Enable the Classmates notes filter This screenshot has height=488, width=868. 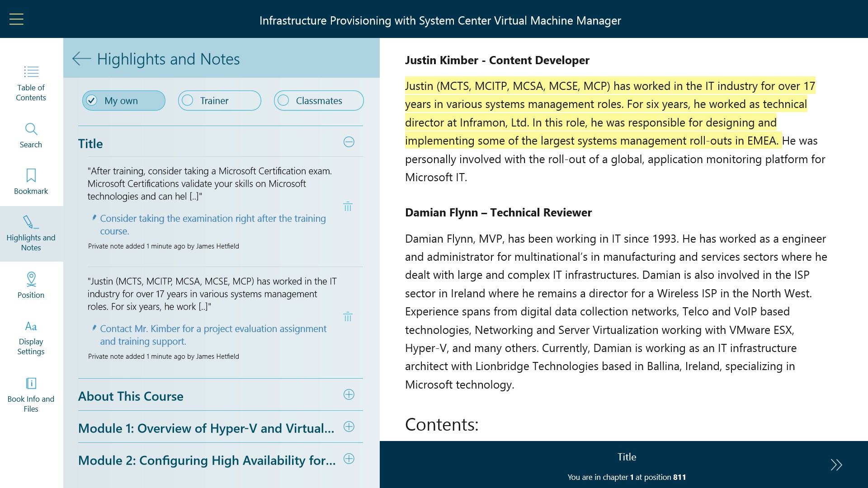[318, 100]
